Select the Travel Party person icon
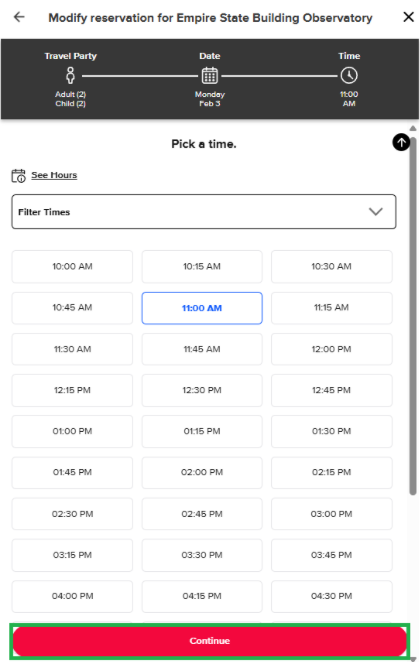420x662 pixels. coord(70,75)
